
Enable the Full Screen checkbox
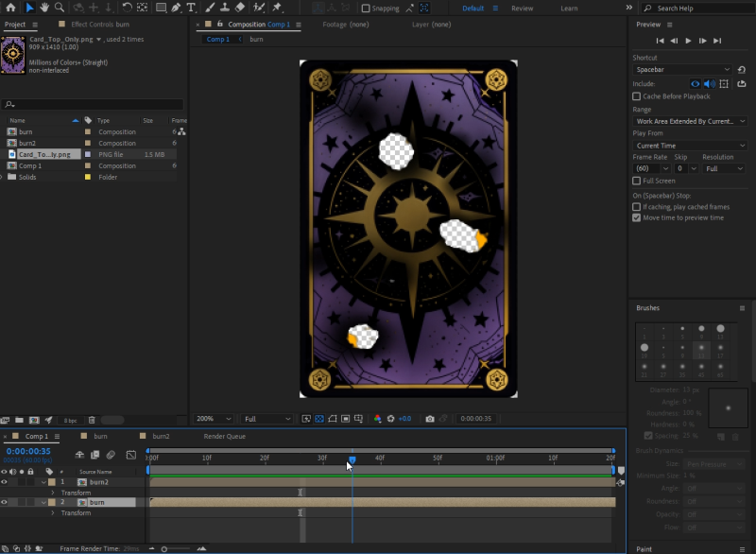[636, 181]
